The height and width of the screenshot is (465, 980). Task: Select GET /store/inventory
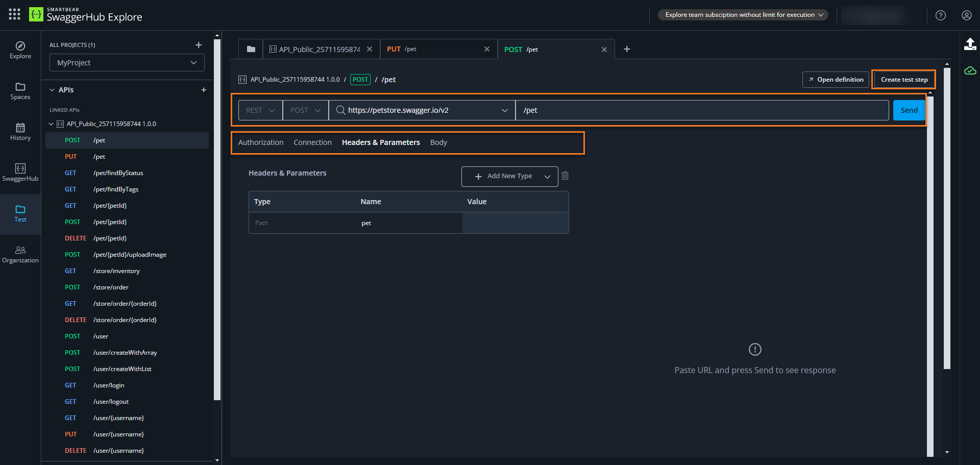pyautogui.click(x=127, y=271)
